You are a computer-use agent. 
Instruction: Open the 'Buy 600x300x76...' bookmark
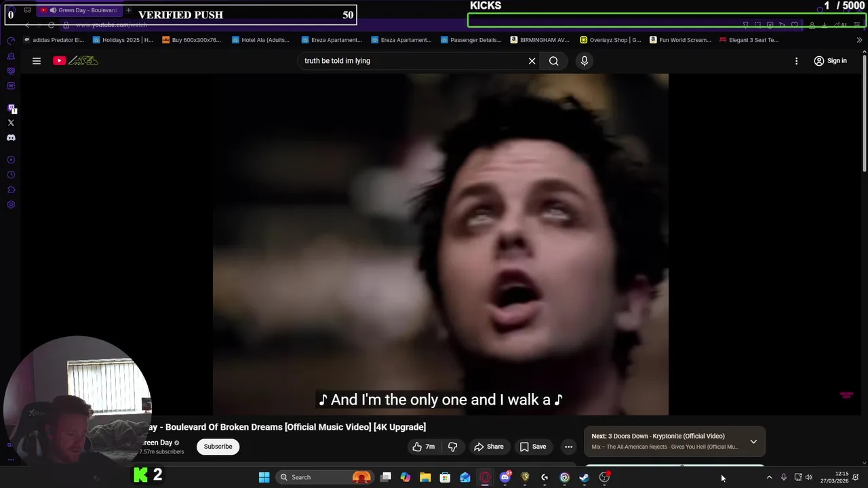pos(192,40)
